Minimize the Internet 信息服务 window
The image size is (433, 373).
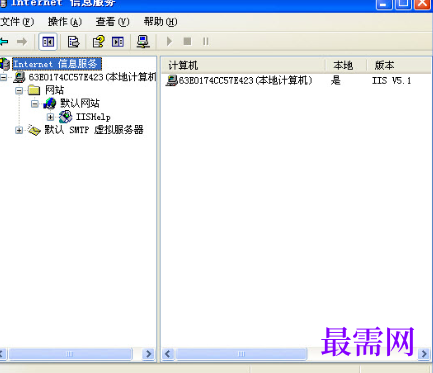tap(384, 4)
